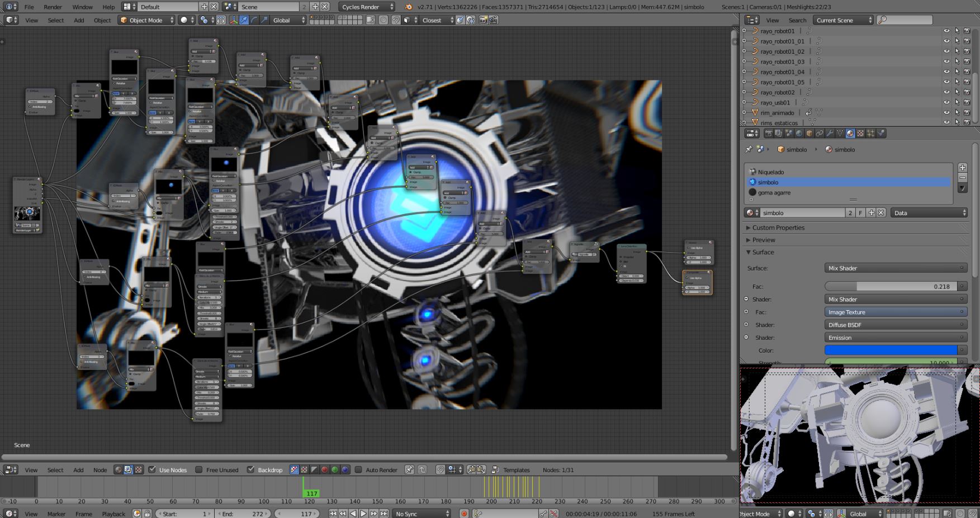Enable the Free Unused checkbox

(198, 470)
